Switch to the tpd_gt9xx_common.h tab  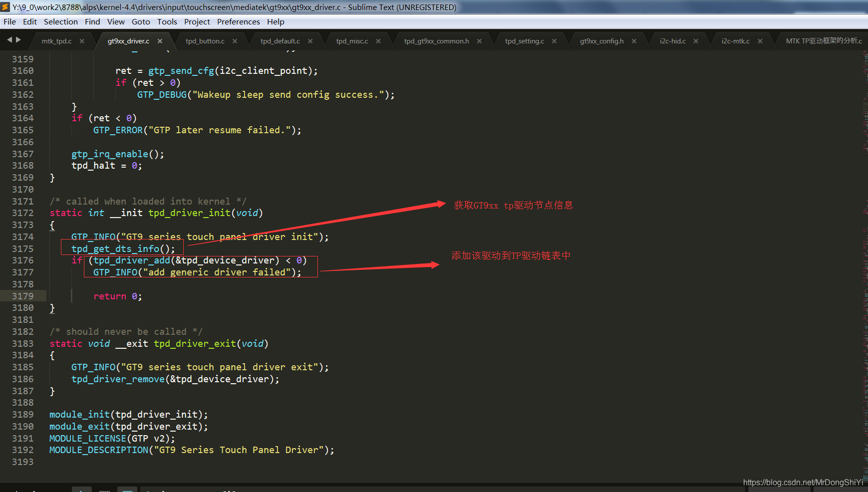pyautogui.click(x=436, y=41)
